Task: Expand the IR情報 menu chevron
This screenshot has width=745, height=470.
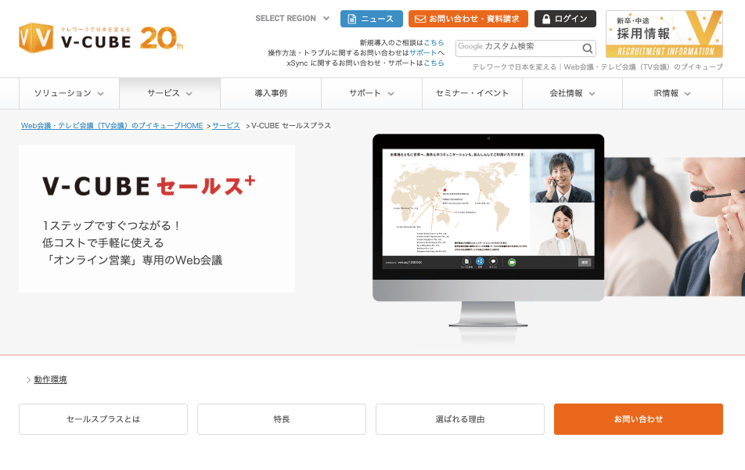Action: click(688, 94)
